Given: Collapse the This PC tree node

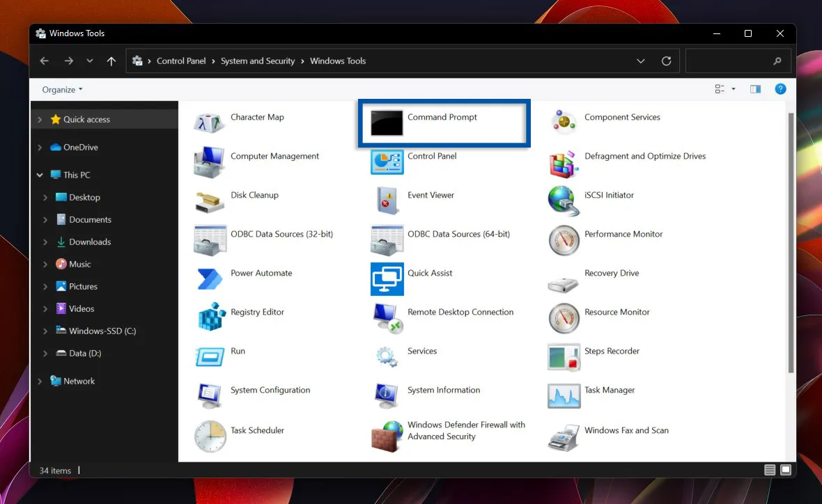Looking at the screenshot, I should (40, 175).
